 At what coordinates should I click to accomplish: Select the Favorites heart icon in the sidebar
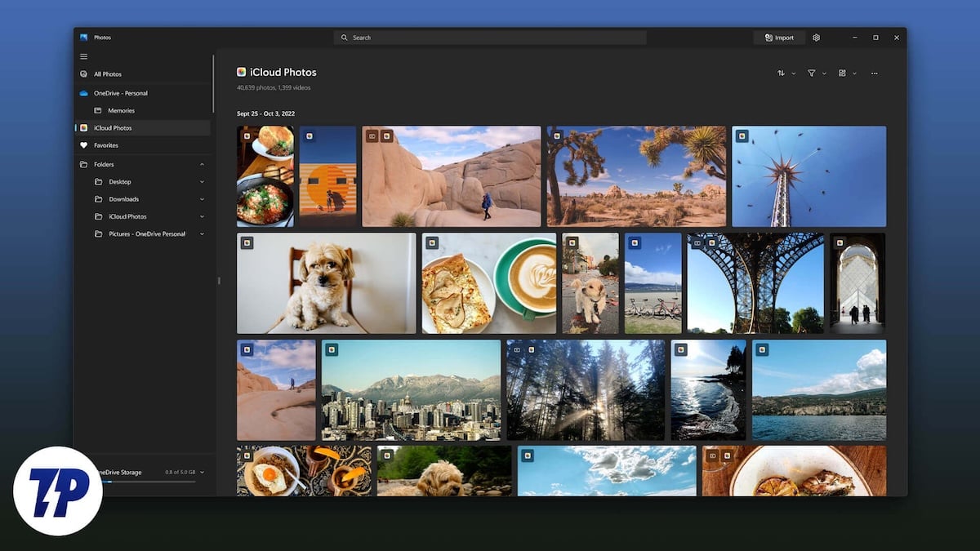pyautogui.click(x=83, y=145)
